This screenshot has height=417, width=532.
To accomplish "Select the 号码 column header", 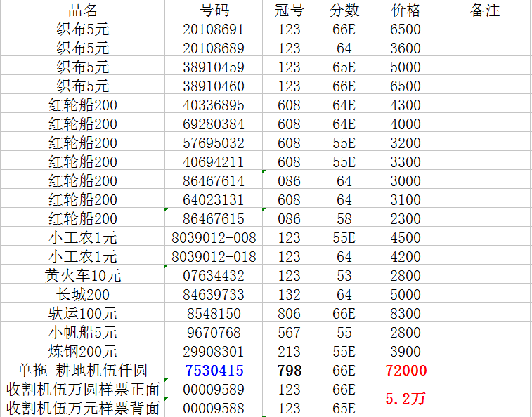I will pyautogui.click(x=214, y=10).
